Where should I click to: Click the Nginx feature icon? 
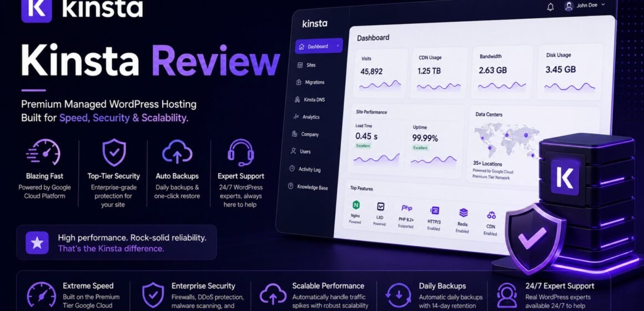point(356,205)
